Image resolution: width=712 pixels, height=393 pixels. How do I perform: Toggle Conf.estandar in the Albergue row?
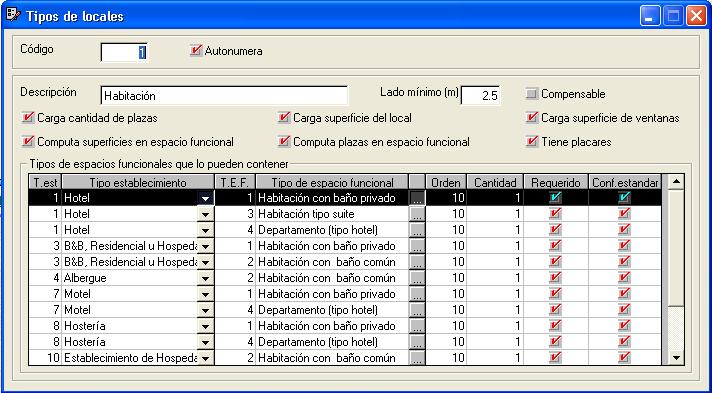(624, 278)
